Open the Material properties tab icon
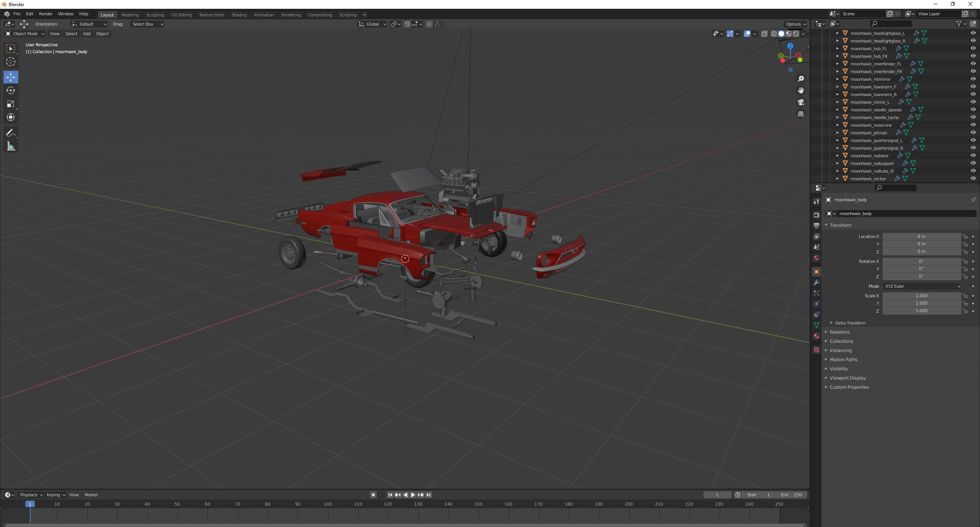 [817, 336]
